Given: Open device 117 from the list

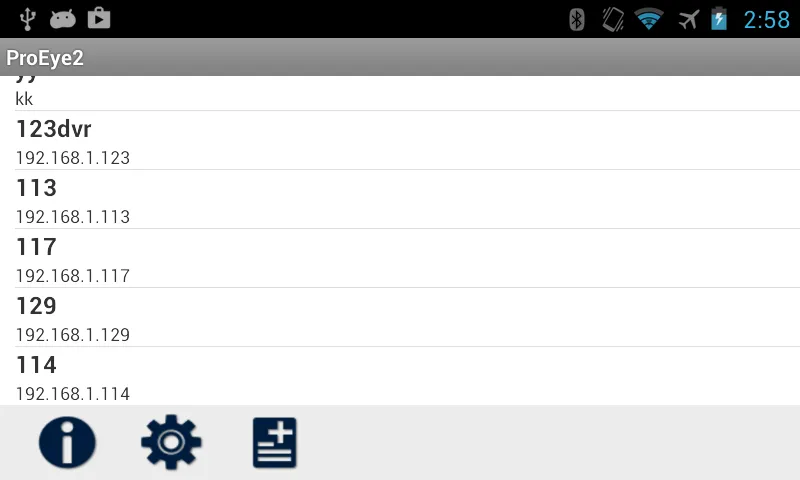Looking at the screenshot, I should point(400,259).
